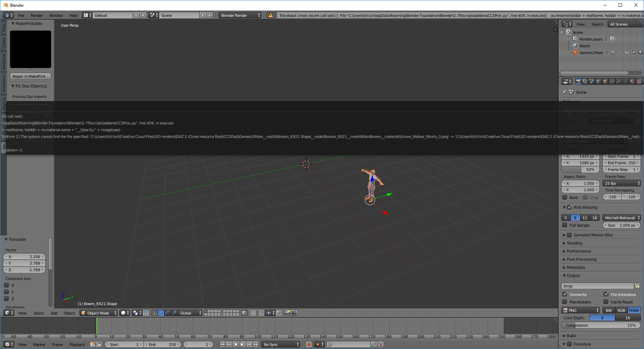Play the animation in reverse
The image size is (644, 349).
pyautogui.click(x=236, y=344)
